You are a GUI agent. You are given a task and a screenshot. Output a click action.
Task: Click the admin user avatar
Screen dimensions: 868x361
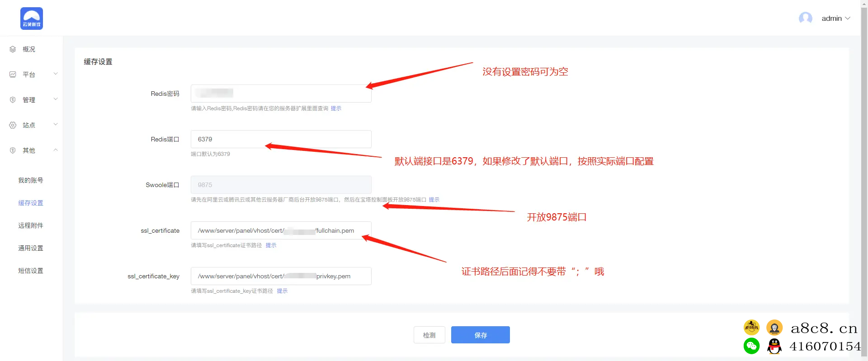coord(805,19)
